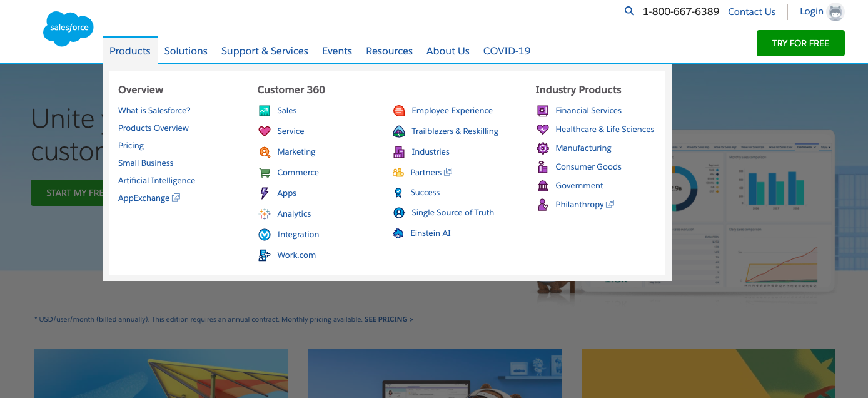Open the About Us menu
The width and height of the screenshot is (868, 398).
[x=448, y=51]
